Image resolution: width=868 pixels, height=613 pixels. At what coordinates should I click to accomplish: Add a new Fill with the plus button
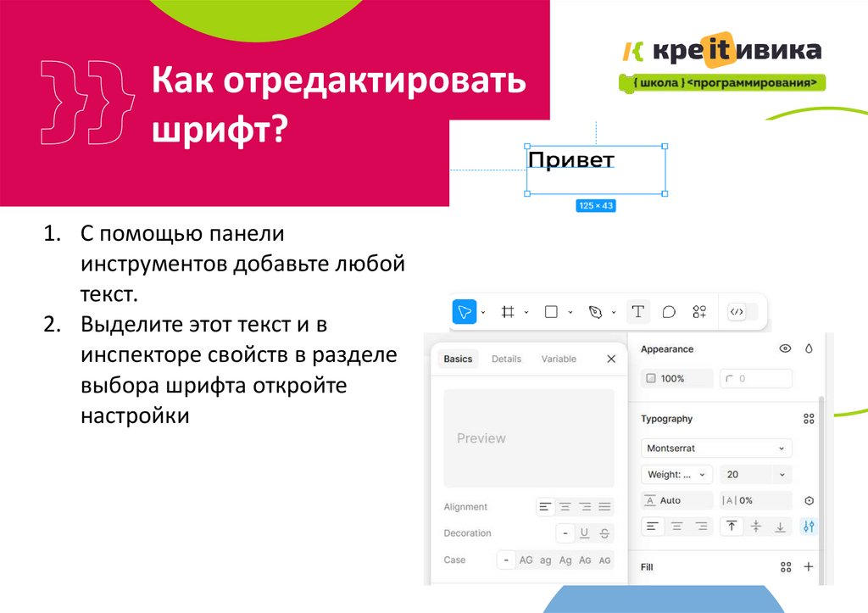pos(810,566)
